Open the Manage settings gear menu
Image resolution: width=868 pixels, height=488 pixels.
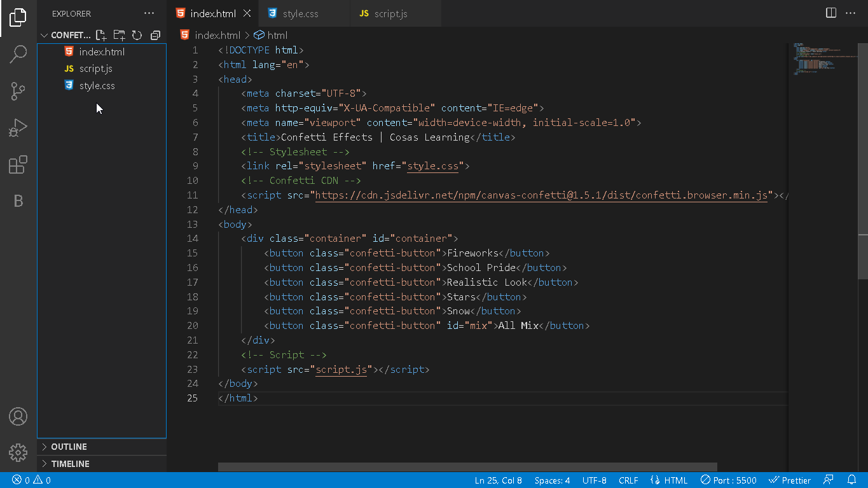tap(17, 452)
